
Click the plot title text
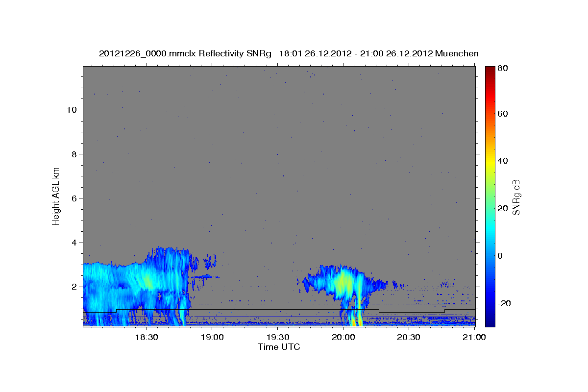[289, 53]
